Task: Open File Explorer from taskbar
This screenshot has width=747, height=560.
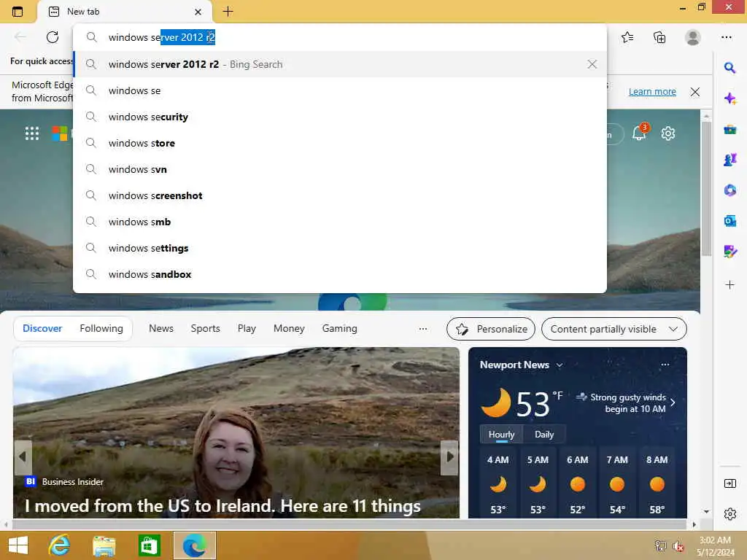Action: (104, 545)
